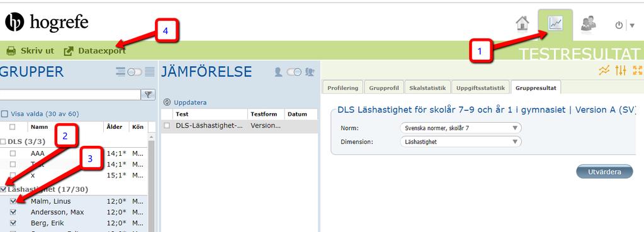
Task: Check the Visa valda checkbox
Action: click(x=4, y=114)
